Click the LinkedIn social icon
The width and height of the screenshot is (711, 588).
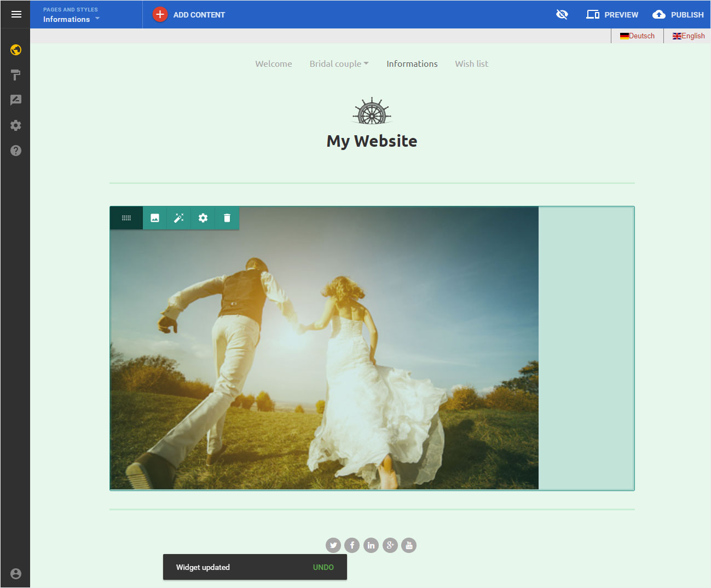(371, 545)
